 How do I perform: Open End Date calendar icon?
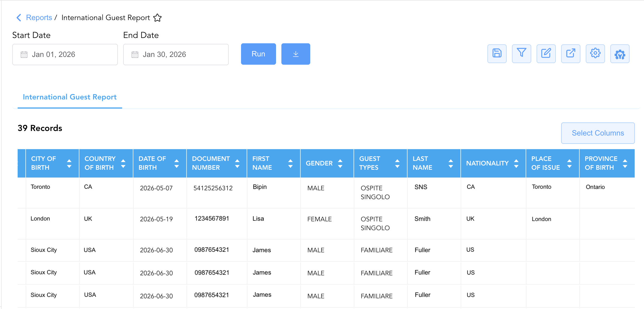coord(135,55)
